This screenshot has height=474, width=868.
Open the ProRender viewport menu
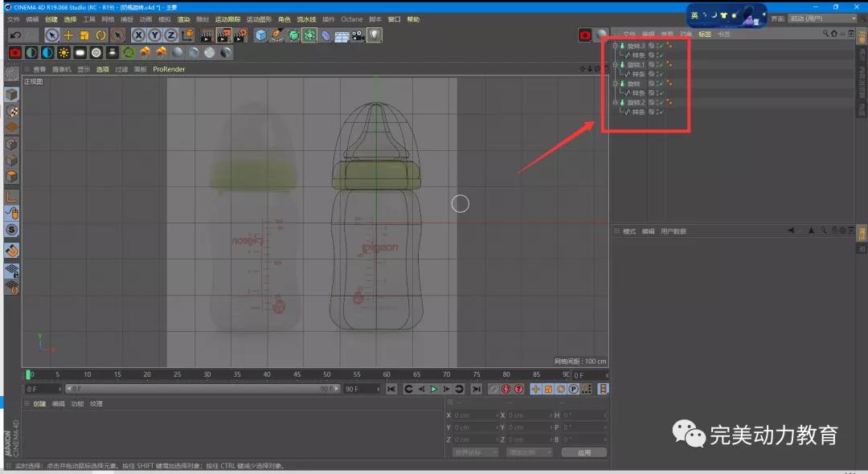169,69
